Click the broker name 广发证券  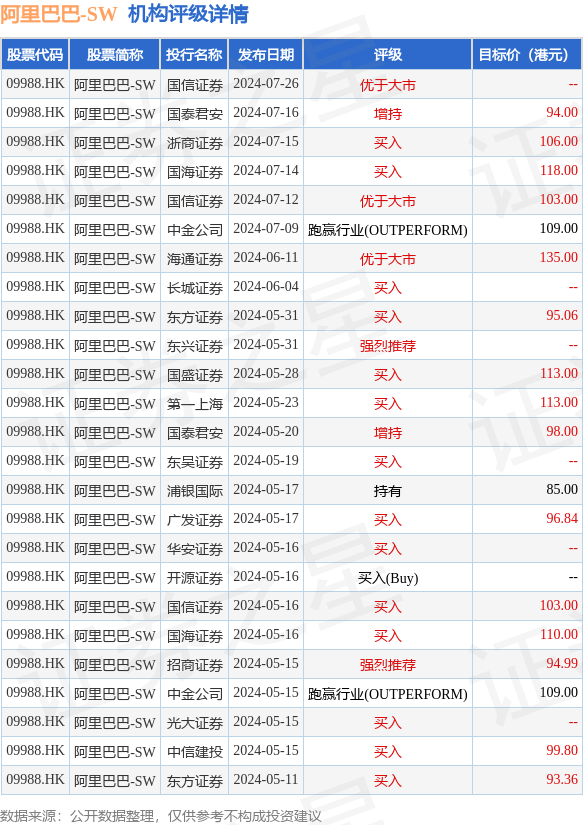[x=195, y=520]
